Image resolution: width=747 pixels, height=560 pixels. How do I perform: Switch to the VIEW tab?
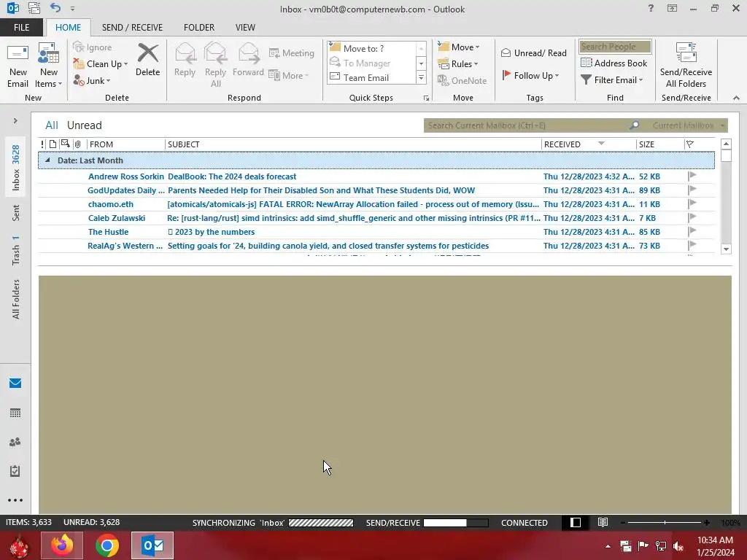(x=245, y=28)
